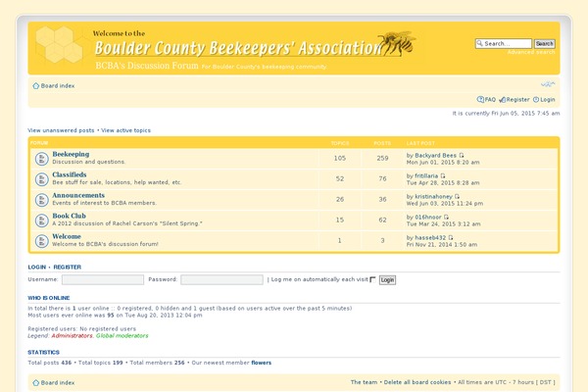Click Beekeeping posts count 259

[382, 159]
